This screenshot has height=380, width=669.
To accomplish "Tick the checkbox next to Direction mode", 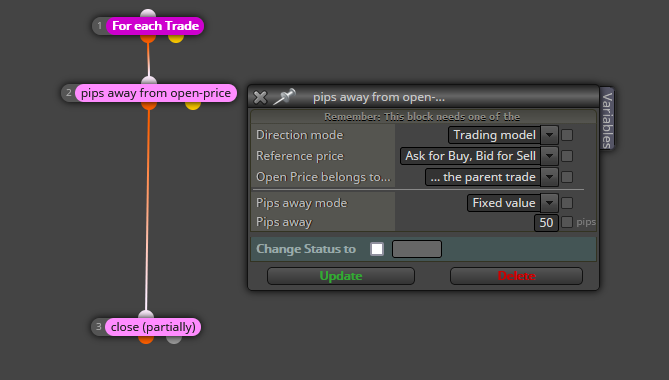I will pos(567,135).
